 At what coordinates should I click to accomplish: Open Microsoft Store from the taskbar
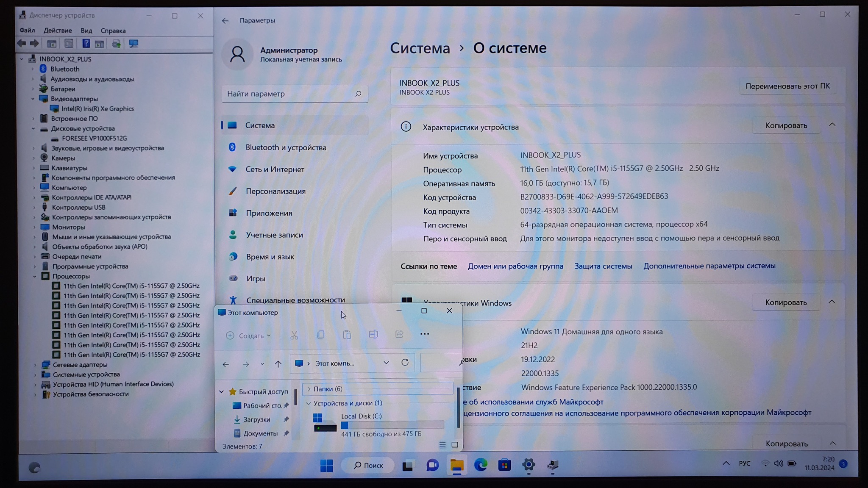504,465
